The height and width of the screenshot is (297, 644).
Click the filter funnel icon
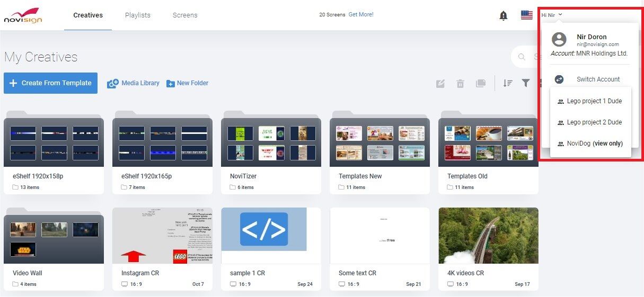coord(525,83)
